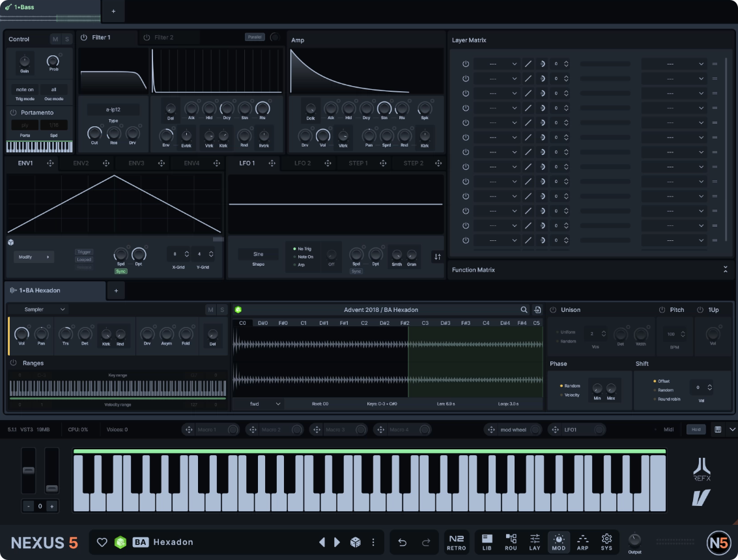Open the SYS settings page
738x560 pixels.
[x=606, y=542]
